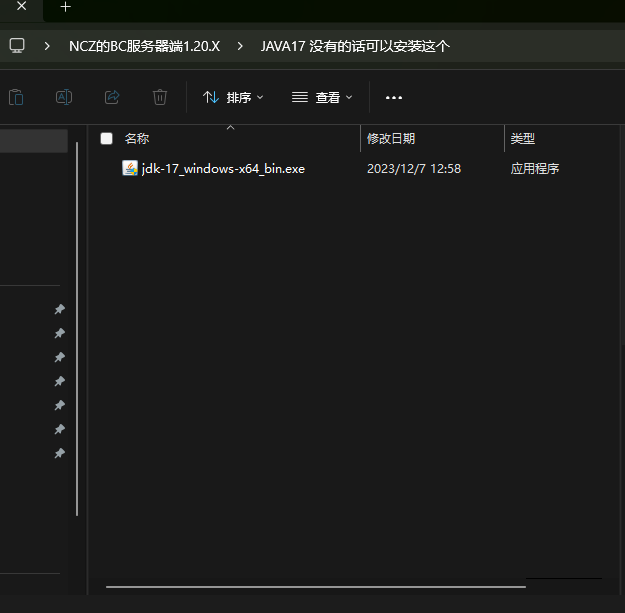
Task: Click the last pin icon in navigation pane
Action: point(60,453)
